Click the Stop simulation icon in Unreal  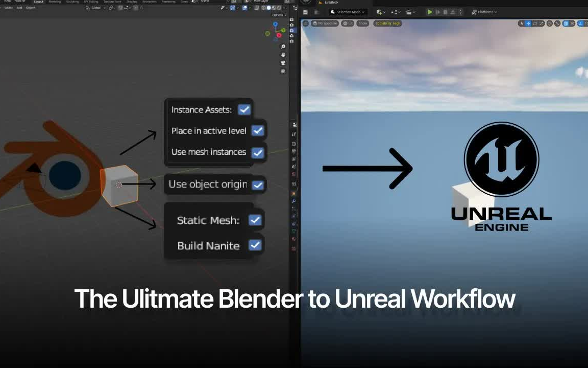(445, 12)
